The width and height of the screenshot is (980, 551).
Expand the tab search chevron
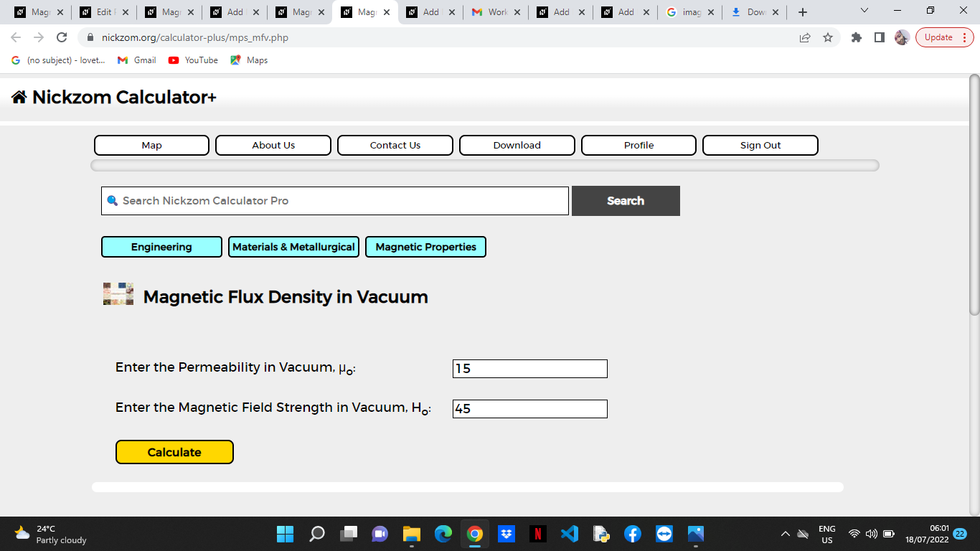pyautogui.click(x=864, y=11)
